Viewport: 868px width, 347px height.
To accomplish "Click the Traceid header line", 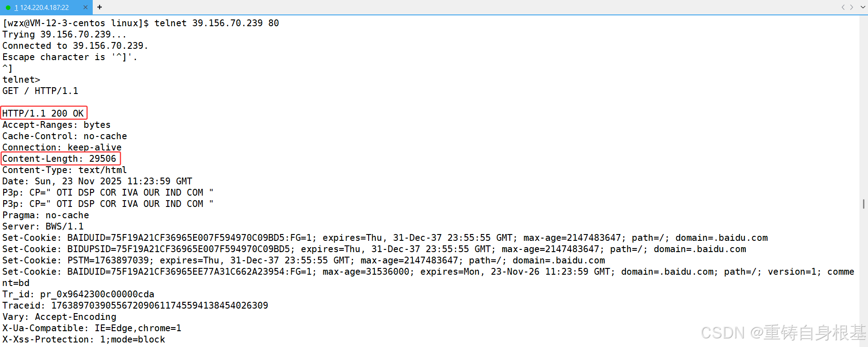I will coord(135,305).
